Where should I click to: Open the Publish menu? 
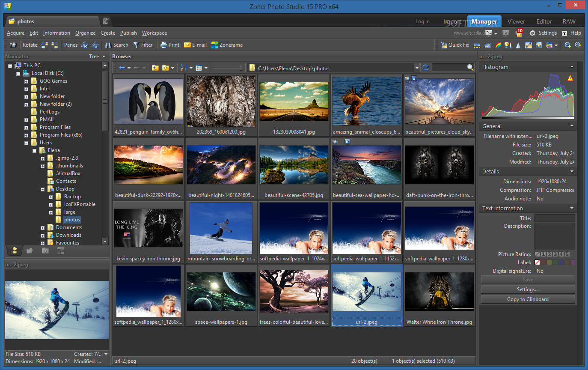click(128, 33)
